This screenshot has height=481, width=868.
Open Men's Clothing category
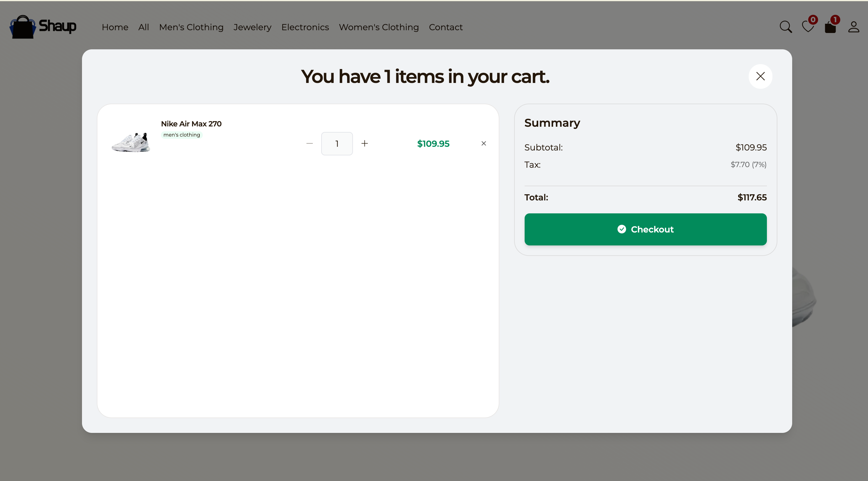[191, 27]
